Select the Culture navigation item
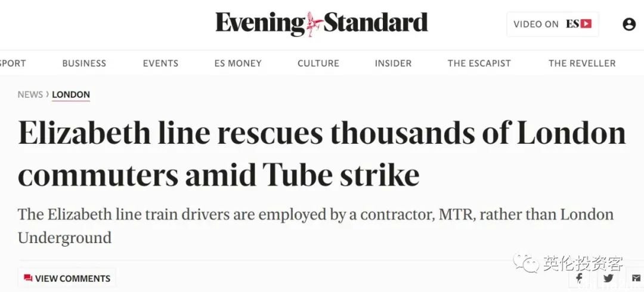The height and width of the screenshot is (292, 644). click(318, 63)
